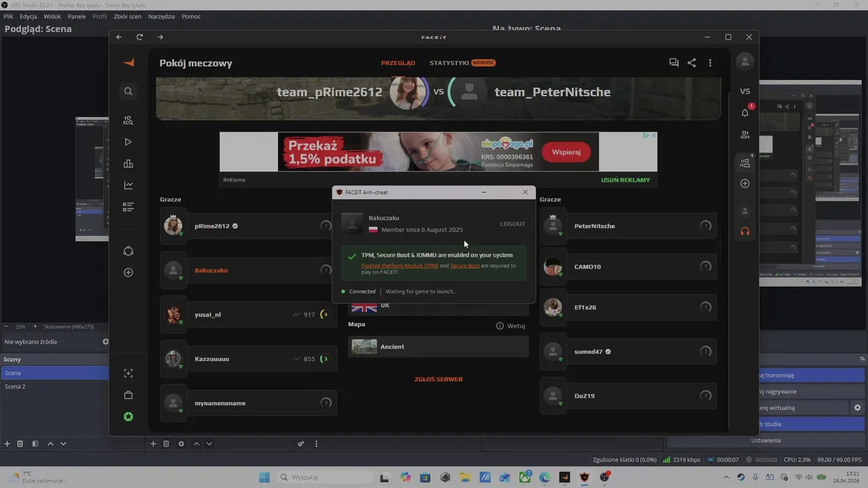868x488 pixels.
Task: Open the feed list icon in FACEIT sidebar
Action: [128, 207]
